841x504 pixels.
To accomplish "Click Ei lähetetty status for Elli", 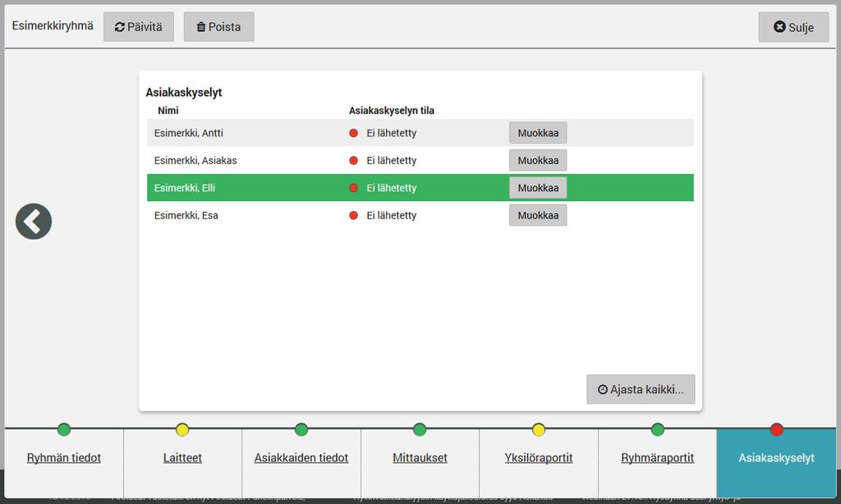I will point(391,188).
